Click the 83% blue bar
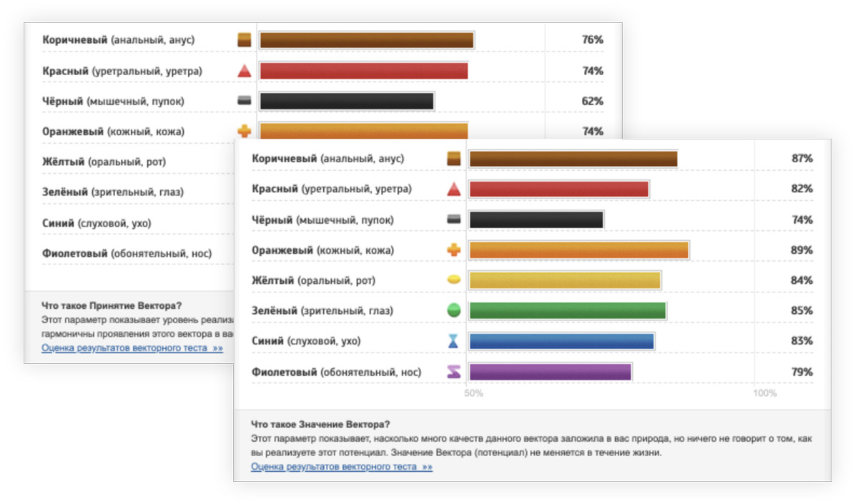858x504 pixels. (561, 342)
